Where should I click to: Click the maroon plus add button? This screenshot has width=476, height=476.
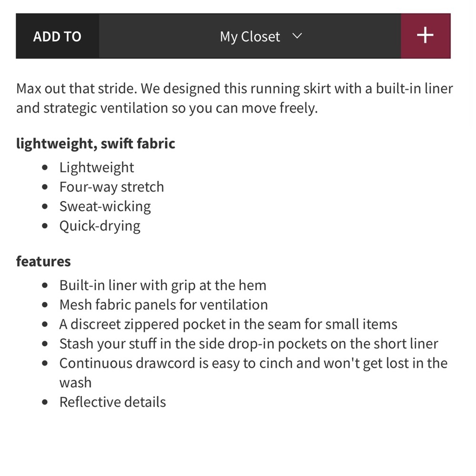[x=425, y=36]
